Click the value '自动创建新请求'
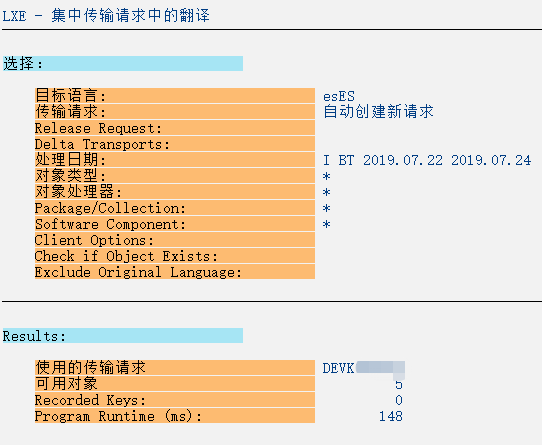 (x=378, y=112)
